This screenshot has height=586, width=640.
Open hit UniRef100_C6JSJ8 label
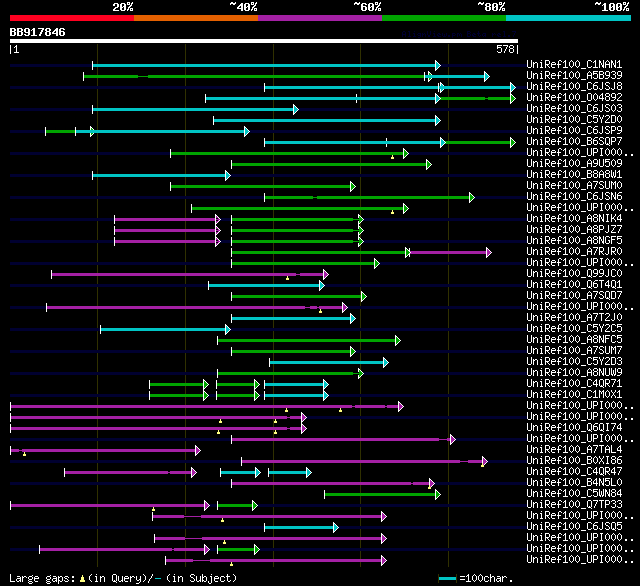574,87
